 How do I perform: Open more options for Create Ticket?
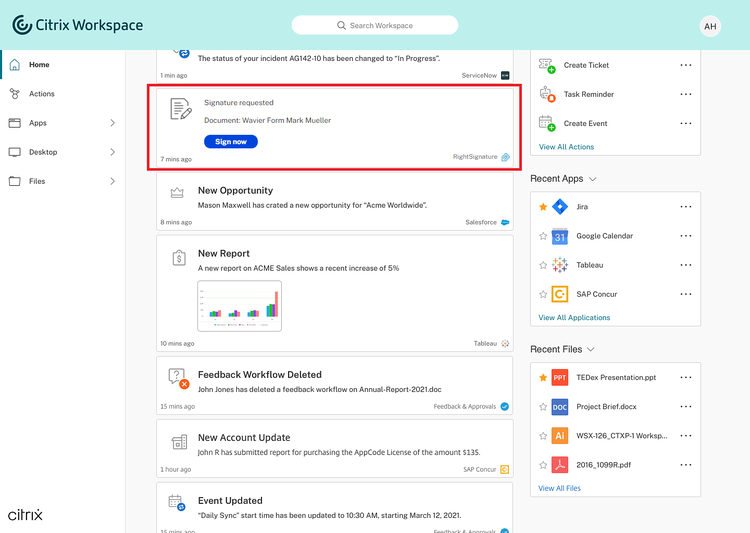pyautogui.click(x=686, y=65)
